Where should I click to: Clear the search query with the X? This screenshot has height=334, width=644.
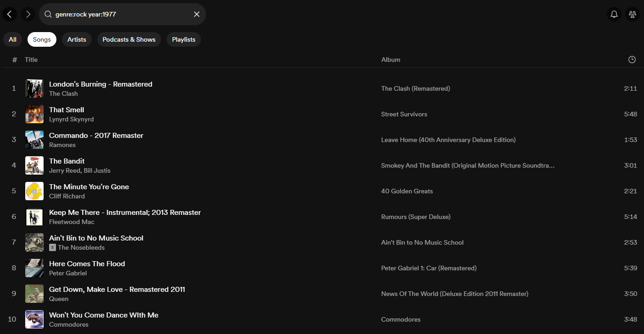click(x=197, y=14)
